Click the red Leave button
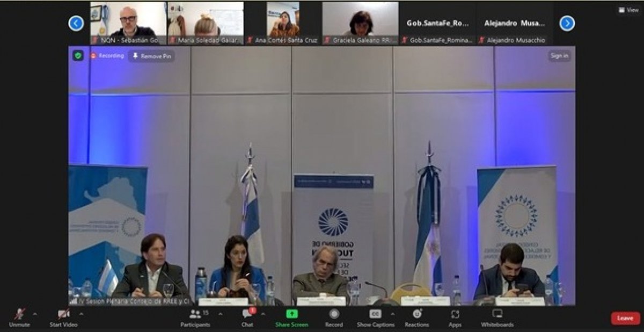The image size is (644, 332). (625, 318)
